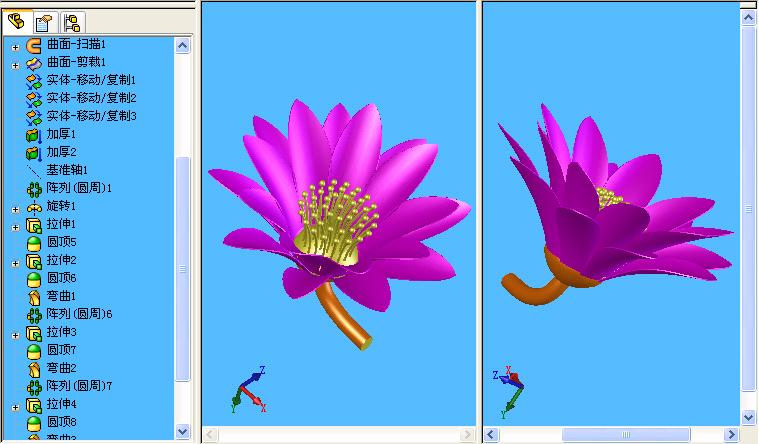This screenshot has height=444, width=759.
Task: Click the 阵列(圆周)6 circular pattern icon
Action: pos(34,316)
